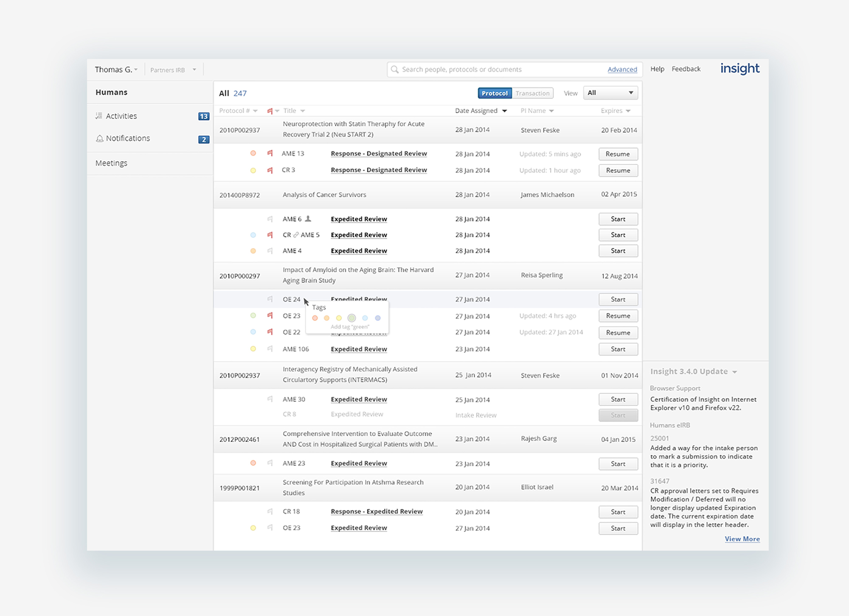Open Help in the top bar

pyautogui.click(x=657, y=69)
